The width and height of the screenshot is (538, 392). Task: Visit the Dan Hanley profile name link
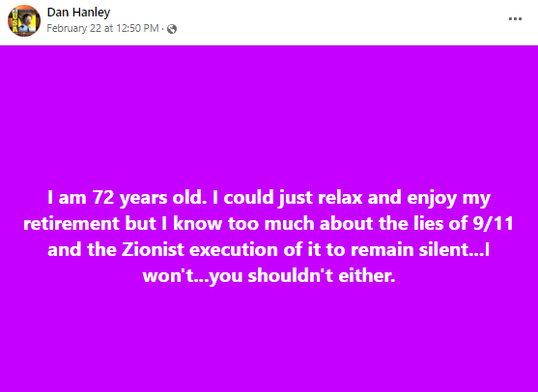(78, 13)
